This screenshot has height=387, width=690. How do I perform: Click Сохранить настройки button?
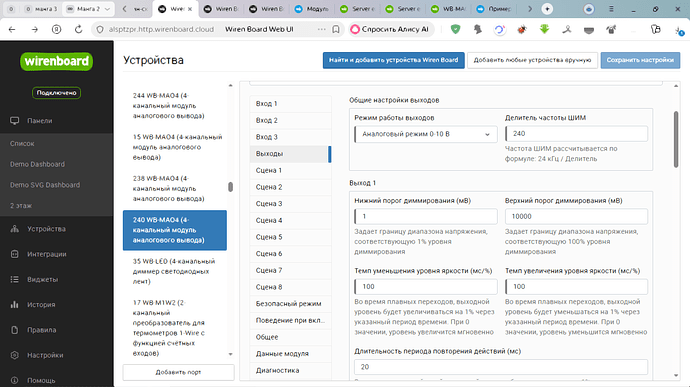[640, 60]
